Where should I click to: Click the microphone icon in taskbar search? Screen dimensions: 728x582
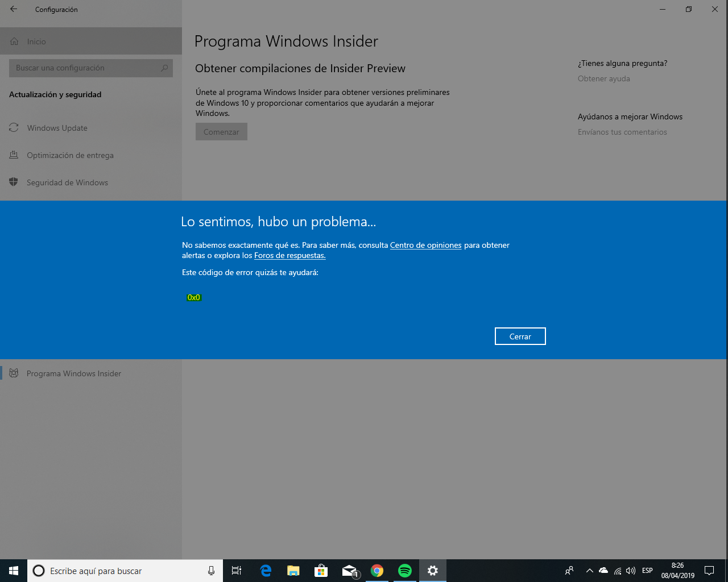[211, 571]
